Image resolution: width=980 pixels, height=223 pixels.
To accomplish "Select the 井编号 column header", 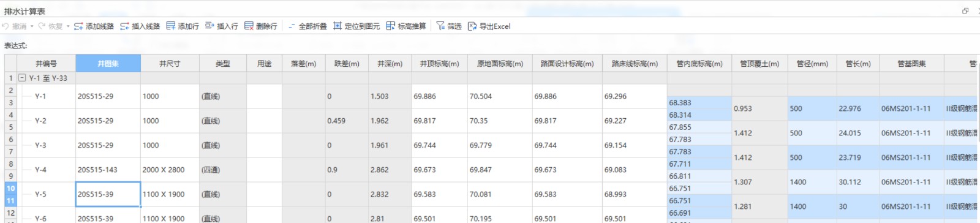I will tap(47, 64).
